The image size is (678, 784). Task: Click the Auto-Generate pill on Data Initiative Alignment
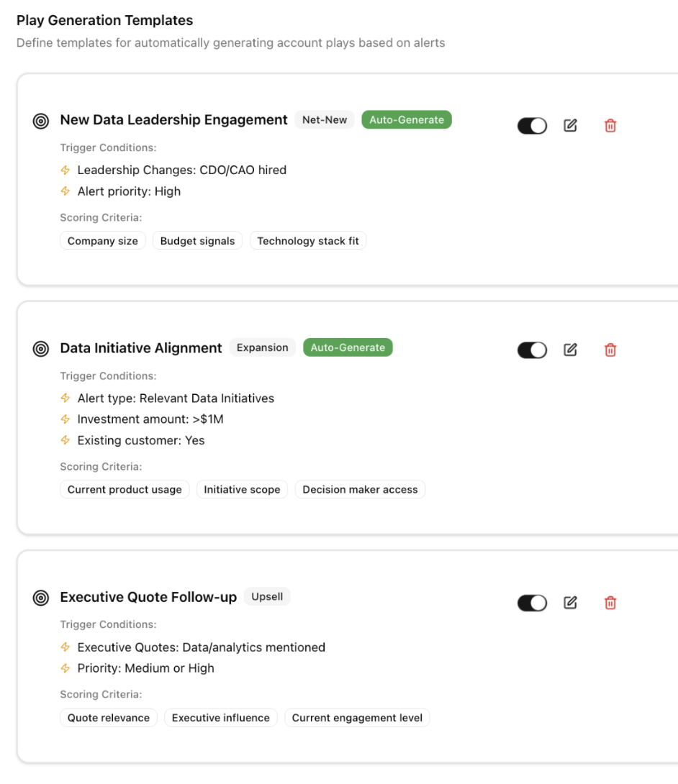348,347
